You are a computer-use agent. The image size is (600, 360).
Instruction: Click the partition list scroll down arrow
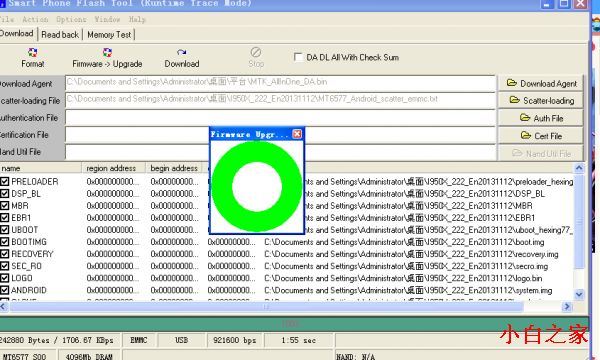579,294
